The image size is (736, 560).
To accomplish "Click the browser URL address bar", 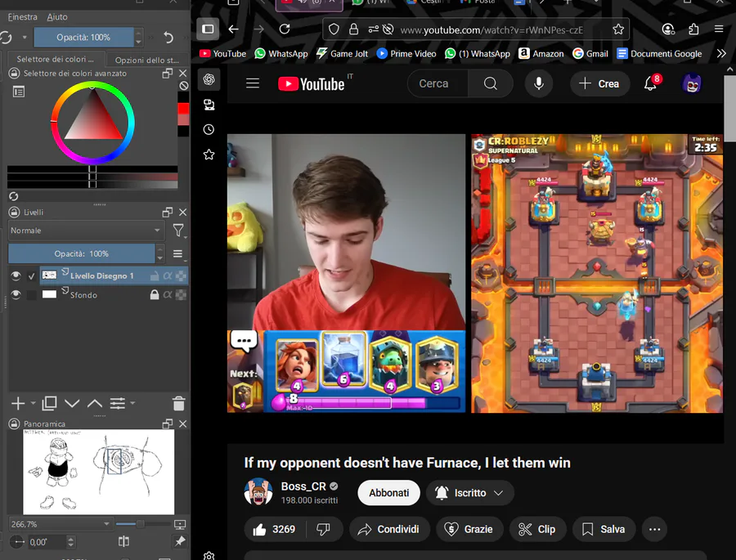I will (491, 30).
